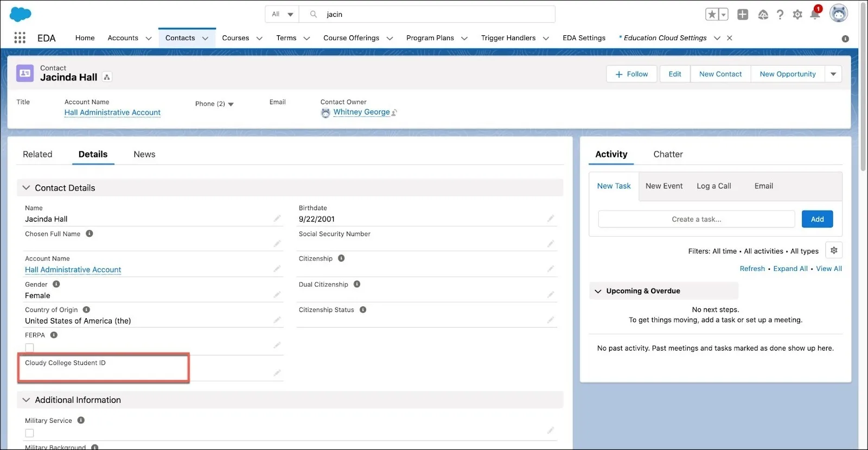
Task: Switch to the Chatter tab
Action: point(668,154)
